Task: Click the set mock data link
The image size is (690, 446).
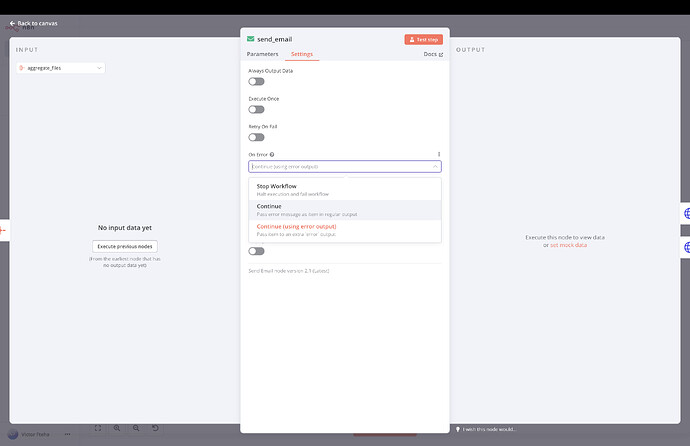Action: [569, 245]
